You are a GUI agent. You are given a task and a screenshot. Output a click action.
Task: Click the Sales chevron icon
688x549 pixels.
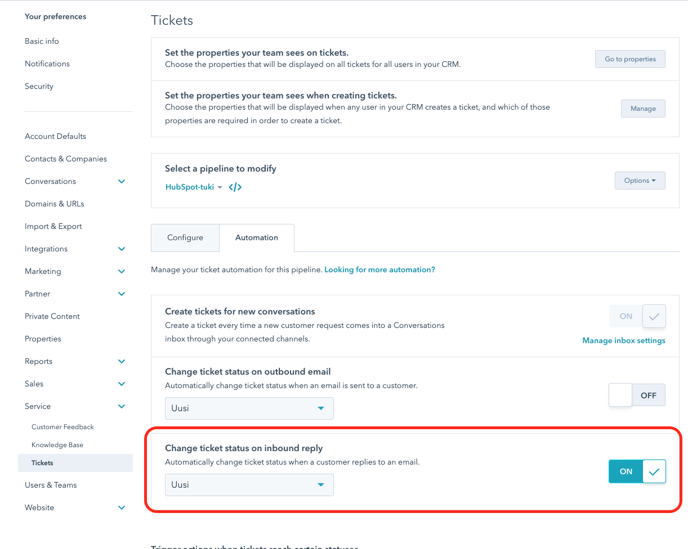[122, 384]
